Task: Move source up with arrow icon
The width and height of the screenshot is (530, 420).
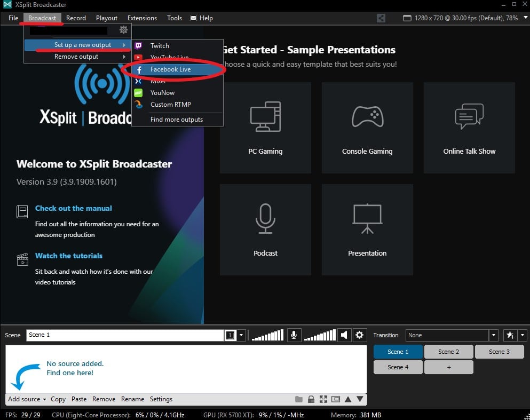Action: pos(348,399)
